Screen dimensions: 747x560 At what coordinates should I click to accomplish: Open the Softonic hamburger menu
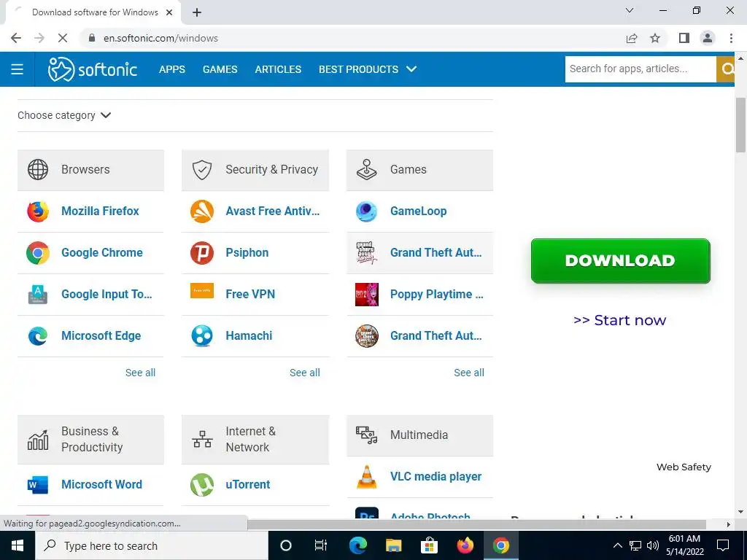pos(18,69)
